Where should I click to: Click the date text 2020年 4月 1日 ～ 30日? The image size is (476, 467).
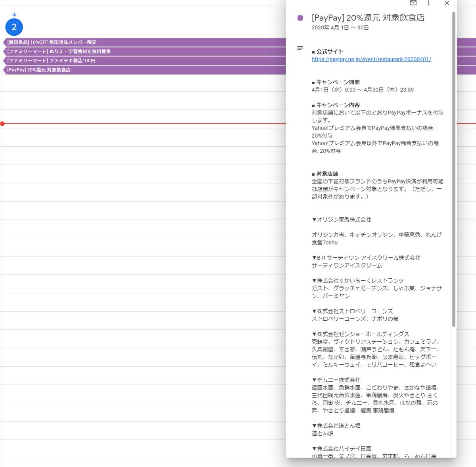point(340,28)
